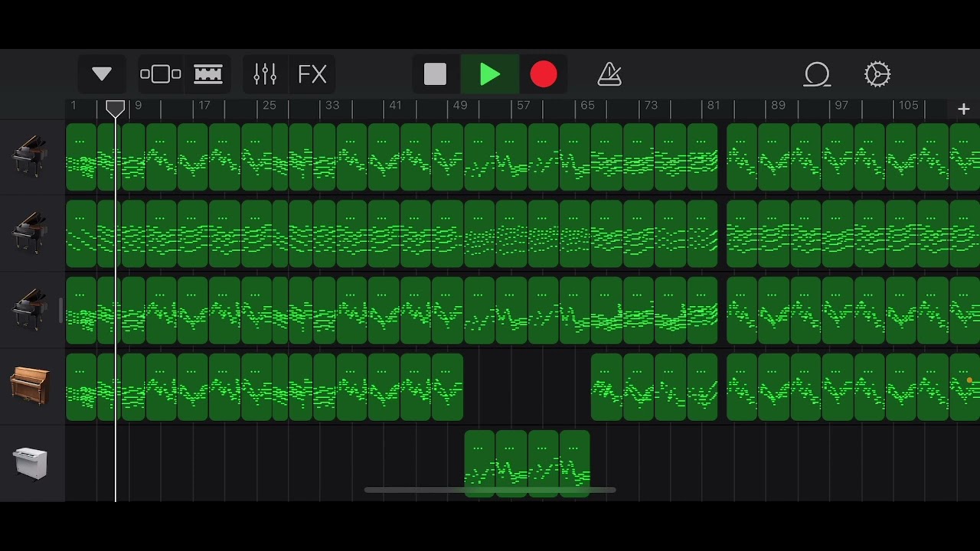This screenshot has width=980, height=551.
Task: Jump to bar 65 on the ruler
Action: [587, 106]
